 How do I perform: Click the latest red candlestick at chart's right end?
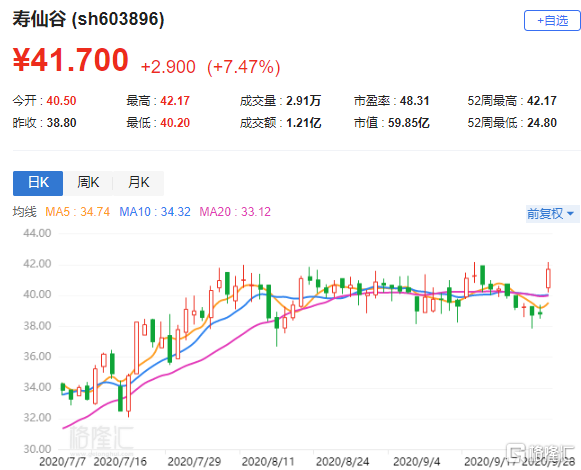(x=548, y=278)
